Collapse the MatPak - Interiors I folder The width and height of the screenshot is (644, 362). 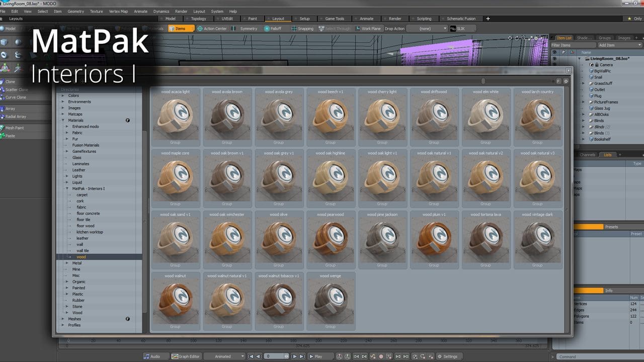pos(67,189)
